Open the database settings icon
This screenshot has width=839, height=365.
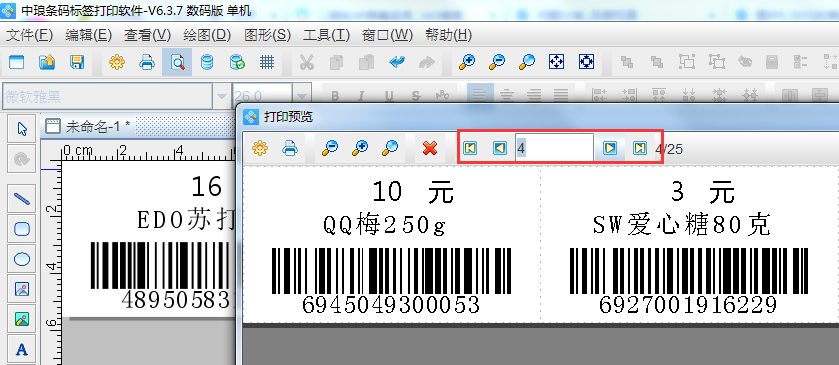click(x=207, y=63)
